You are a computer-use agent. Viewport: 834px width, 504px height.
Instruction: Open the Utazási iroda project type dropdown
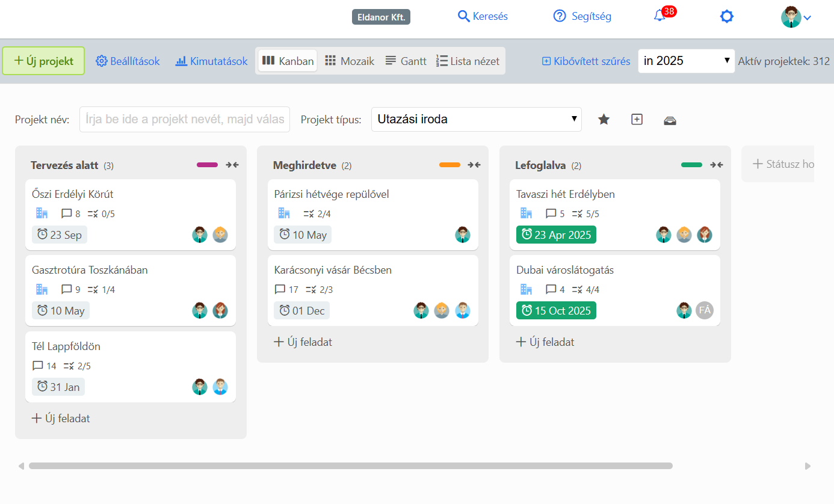(x=476, y=119)
